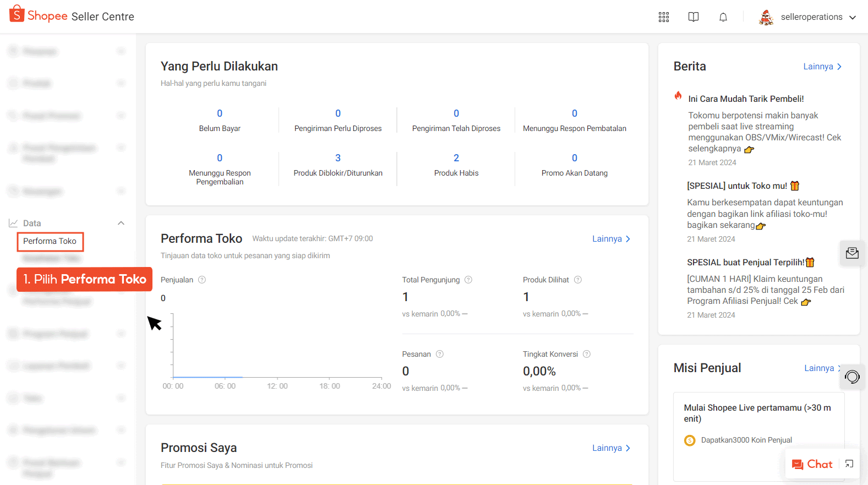868x485 pixels.
Task: Open the customer support headset icon
Action: (852, 377)
